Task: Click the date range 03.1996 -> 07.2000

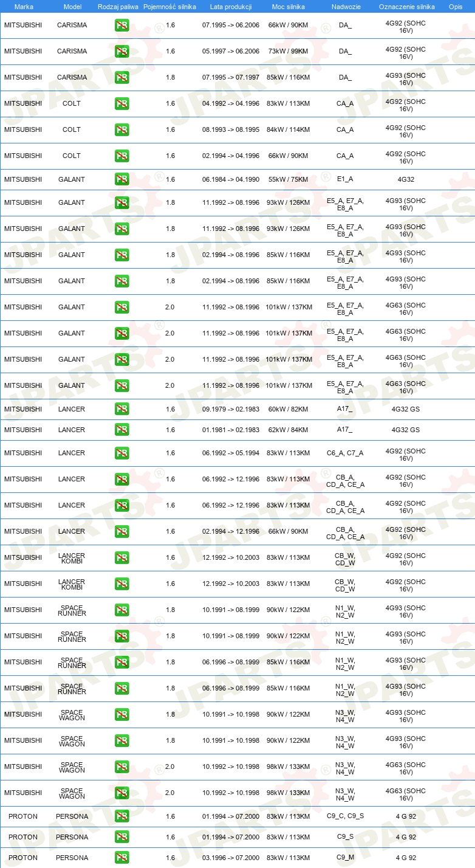Action: click(x=231, y=858)
